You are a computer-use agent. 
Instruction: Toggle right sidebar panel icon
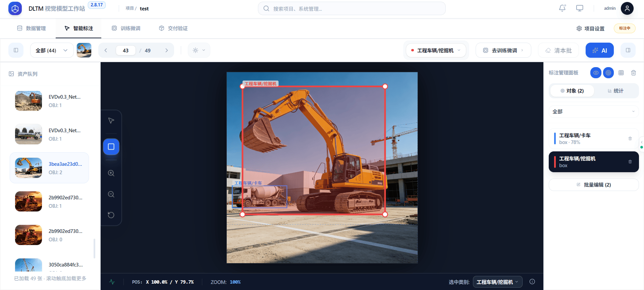click(x=628, y=50)
